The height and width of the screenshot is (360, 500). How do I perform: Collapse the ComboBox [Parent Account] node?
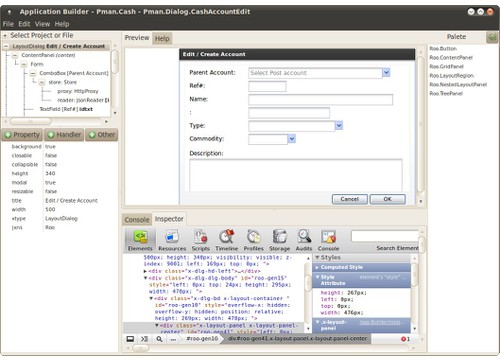[33, 73]
